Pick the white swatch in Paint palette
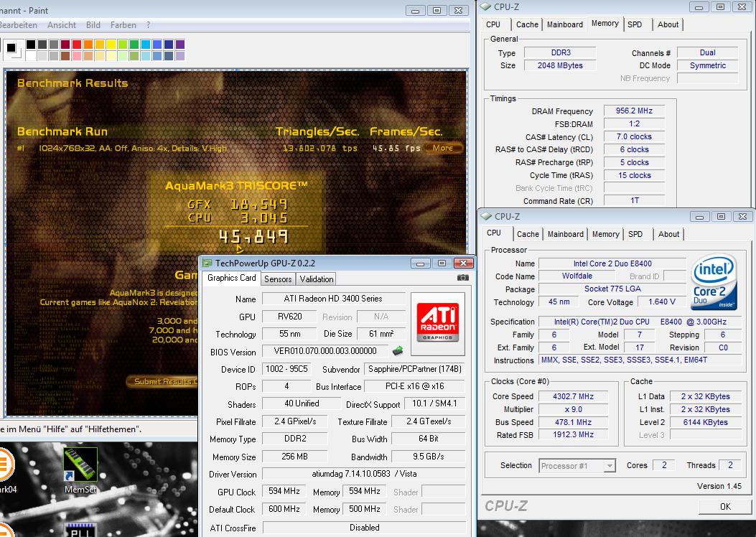 pyautogui.click(x=30, y=56)
